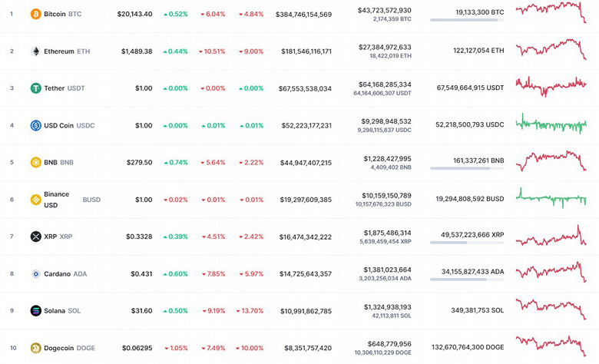Click the yellow BNB logo icon
Image resolution: width=599 pixels, height=364 pixels.
[35, 163]
